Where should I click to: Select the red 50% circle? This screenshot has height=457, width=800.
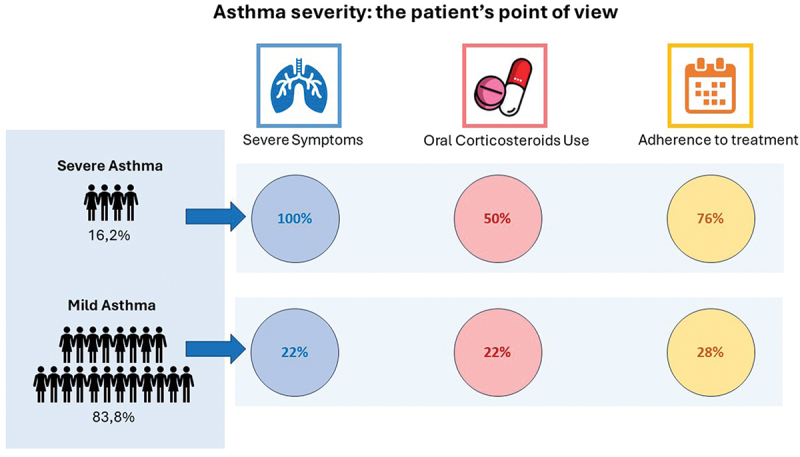point(497,218)
